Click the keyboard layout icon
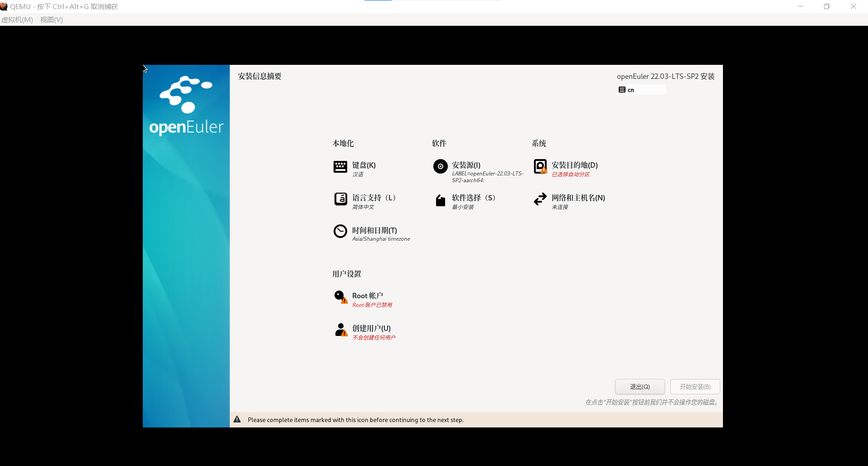This screenshot has width=868, height=466. click(x=340, y=167)
